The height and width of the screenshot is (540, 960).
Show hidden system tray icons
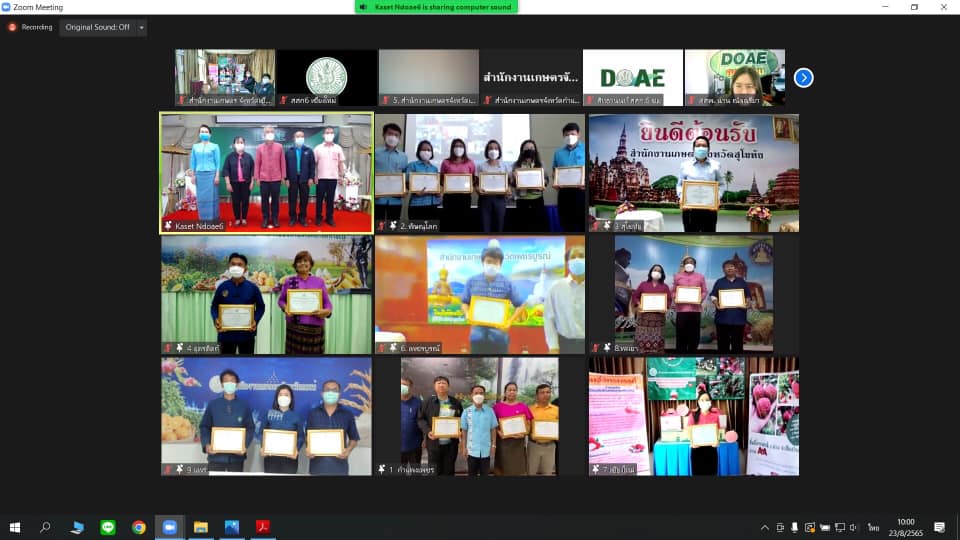pyautogui.click(x=765, y=527)
